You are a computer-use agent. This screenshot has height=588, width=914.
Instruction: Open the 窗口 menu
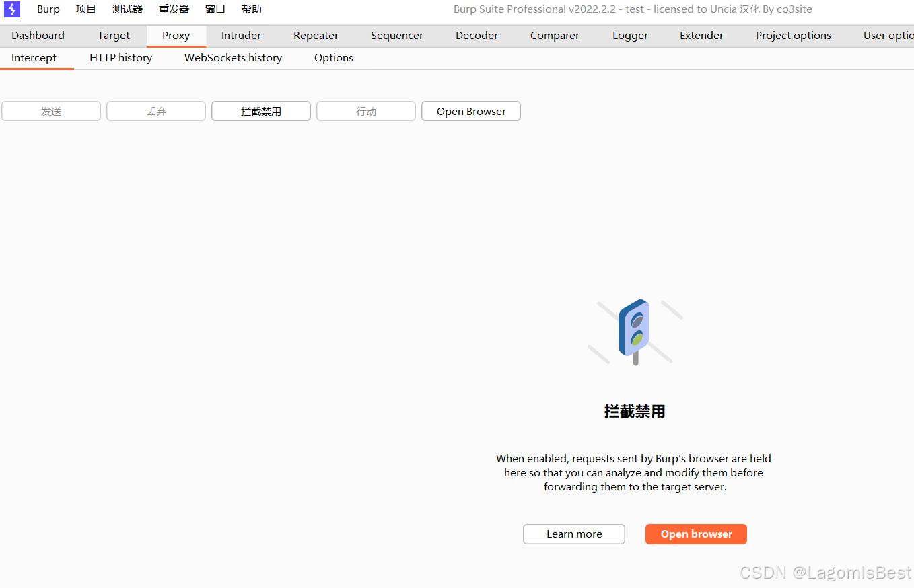(215, 9)
